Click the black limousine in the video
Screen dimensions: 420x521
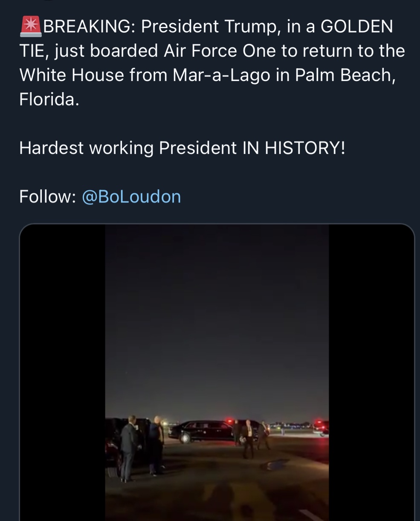coord(200,431)
